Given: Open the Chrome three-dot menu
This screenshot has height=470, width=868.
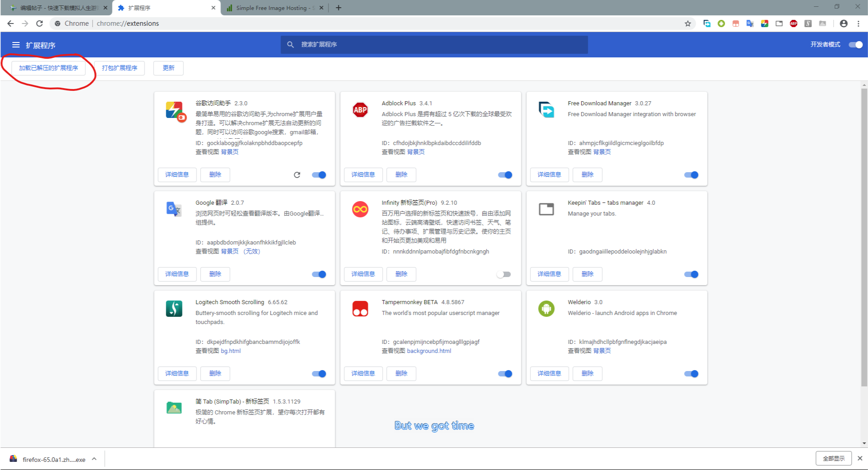Looking at the screenshot, I should coord(858,23).
